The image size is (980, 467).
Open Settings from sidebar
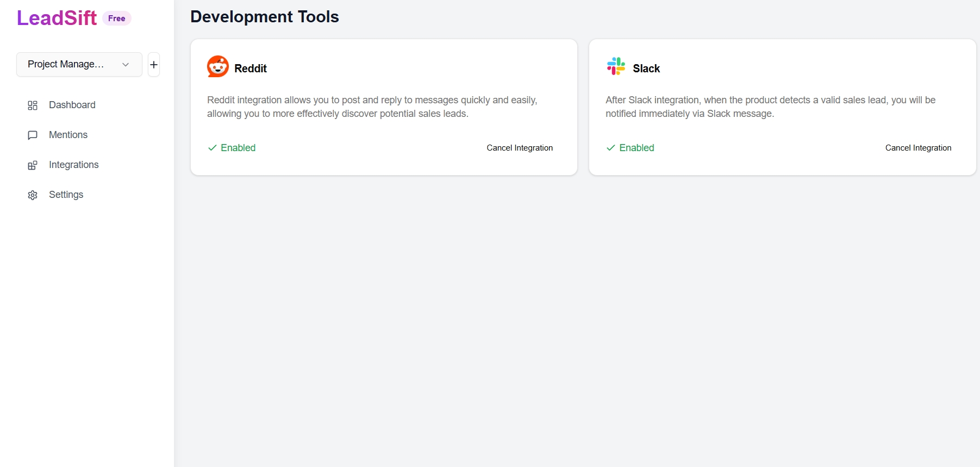coord(66,195)
